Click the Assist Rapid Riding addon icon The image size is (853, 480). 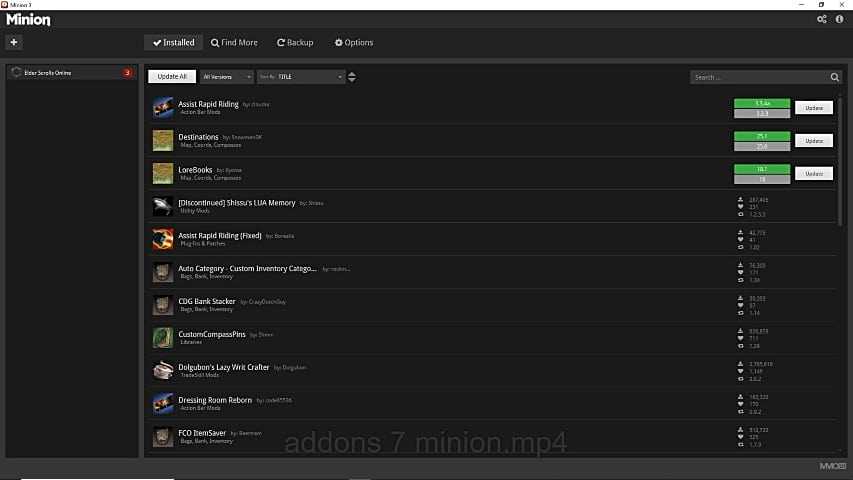(x=162, y=108)
